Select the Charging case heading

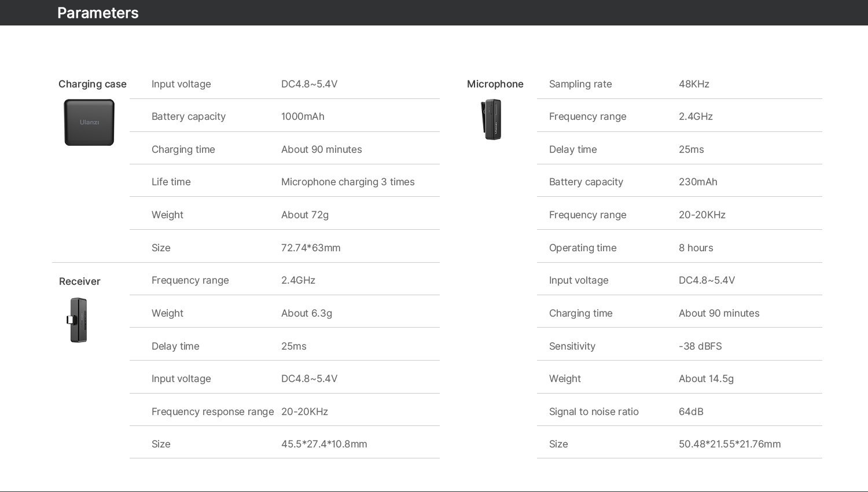93,84
